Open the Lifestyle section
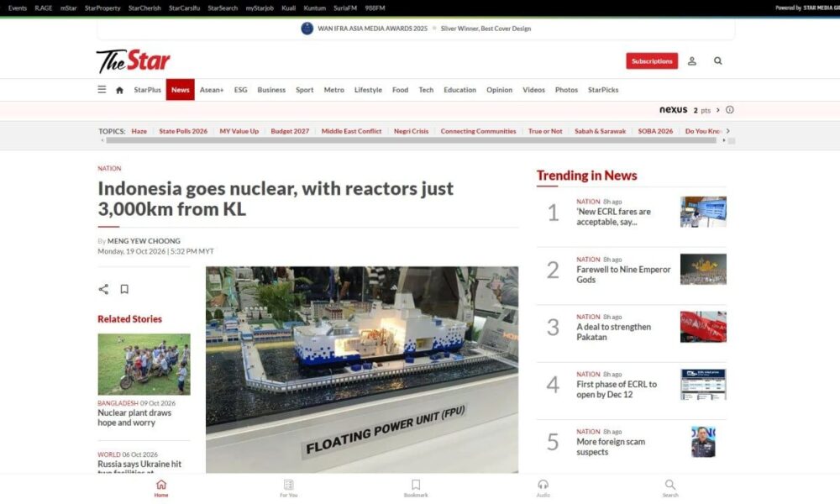This screenshot has height=504, width=840. 368,90
